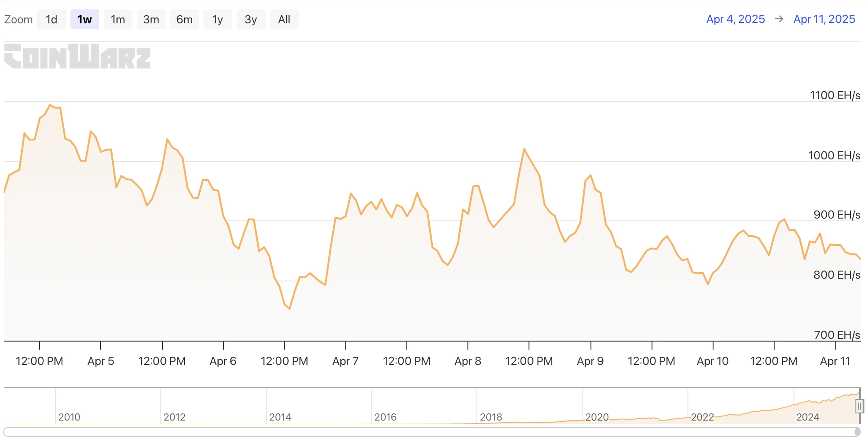Click the navigator right range handle

(x=859, y=406)
